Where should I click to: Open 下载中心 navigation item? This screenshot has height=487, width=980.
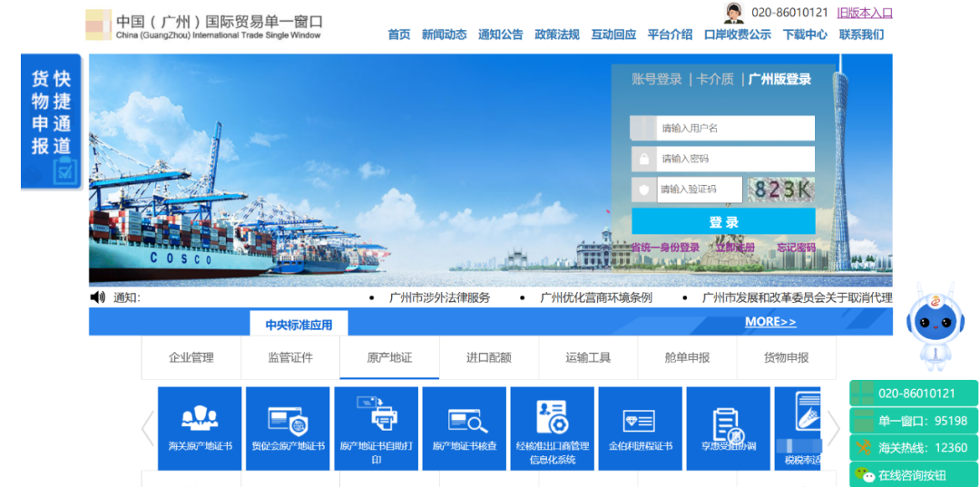coord(805,35)
